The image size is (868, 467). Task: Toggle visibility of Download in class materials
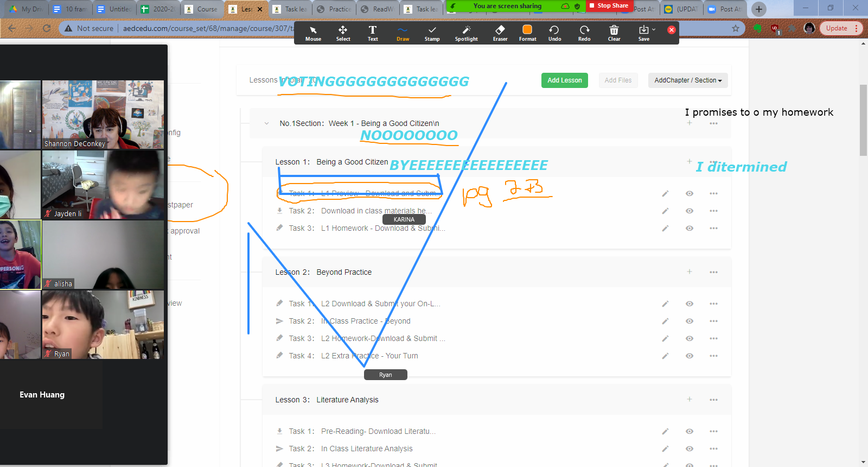[x=690, y=211]
